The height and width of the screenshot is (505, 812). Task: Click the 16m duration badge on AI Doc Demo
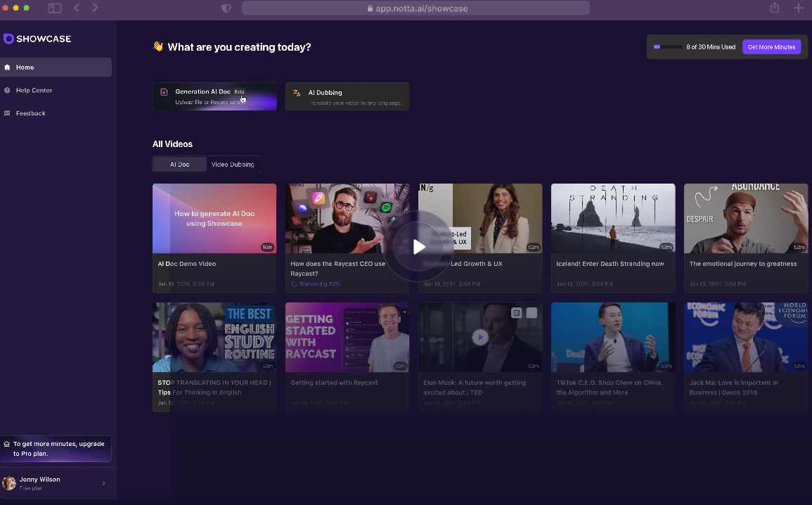[267, 247]
